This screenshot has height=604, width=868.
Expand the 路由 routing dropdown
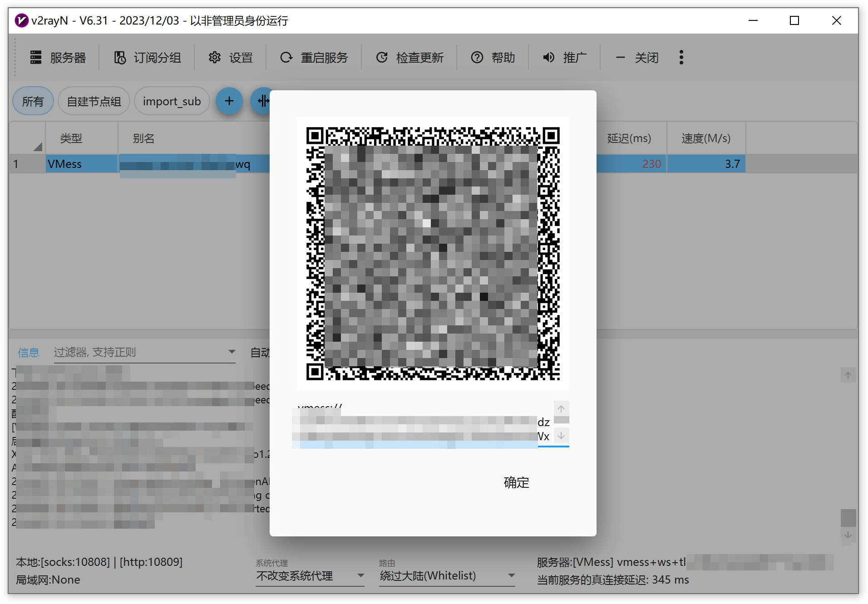click(x=512, y=575)
